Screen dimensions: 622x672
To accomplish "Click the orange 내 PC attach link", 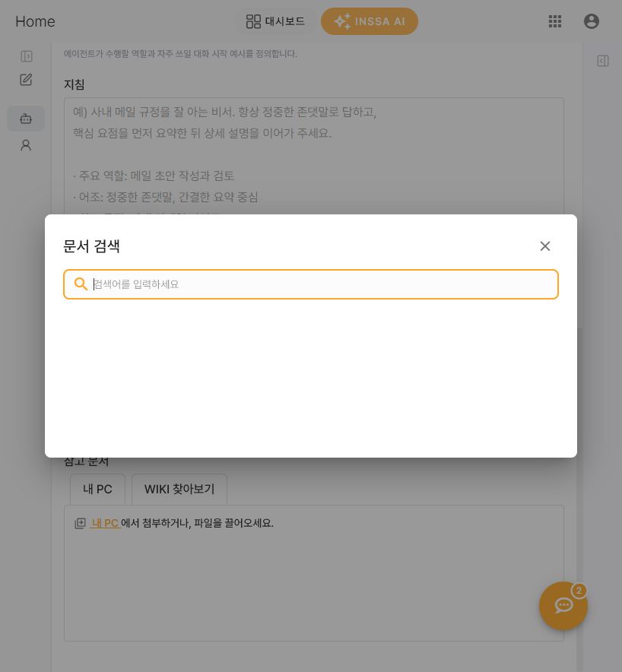I will [x=105, y=523].
